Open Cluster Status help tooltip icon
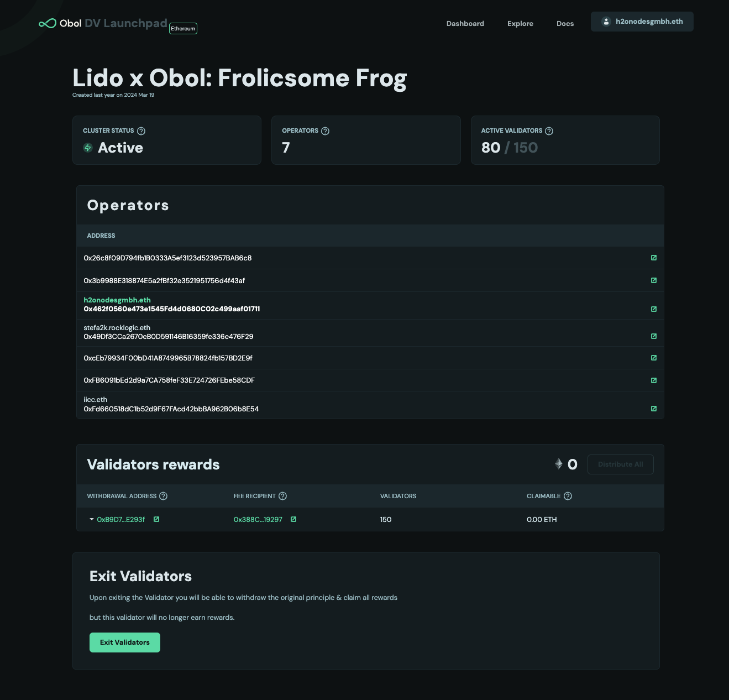The width and height of the screenshot is (729, 700). click(141, 131)
